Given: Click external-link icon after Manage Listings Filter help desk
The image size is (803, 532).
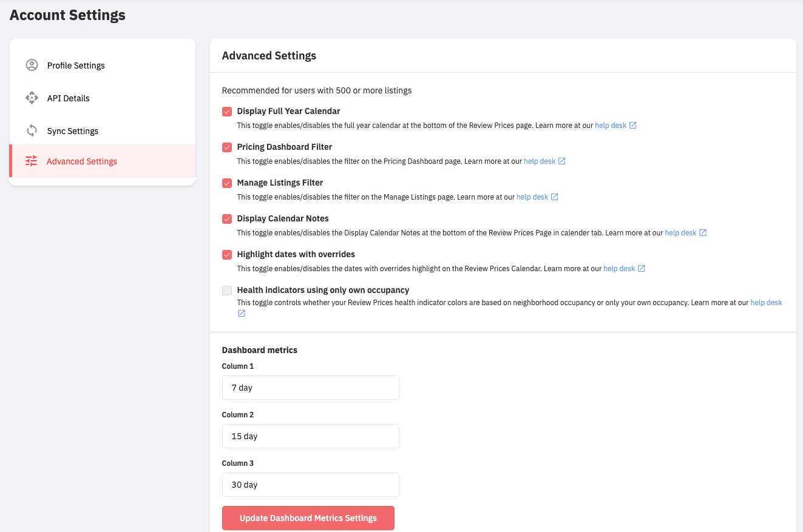Looking at the screenshot, I should [x=555, y=197].
